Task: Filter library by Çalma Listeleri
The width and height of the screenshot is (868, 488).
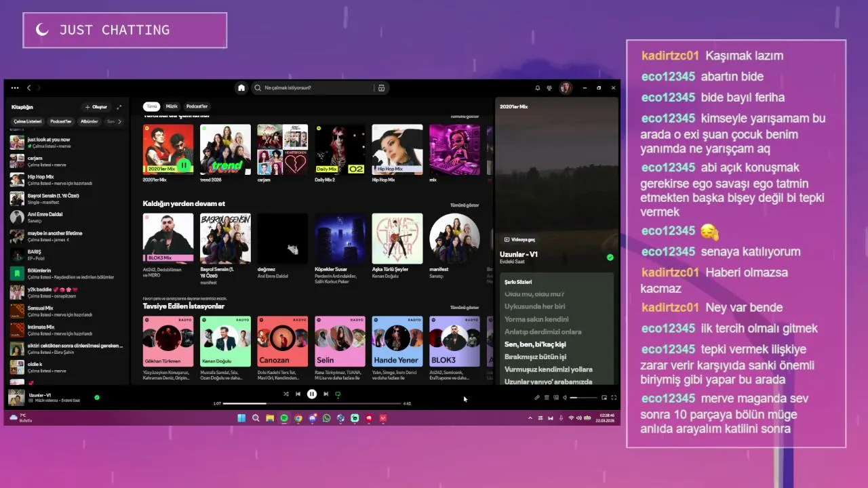Action: coord(28,121)
